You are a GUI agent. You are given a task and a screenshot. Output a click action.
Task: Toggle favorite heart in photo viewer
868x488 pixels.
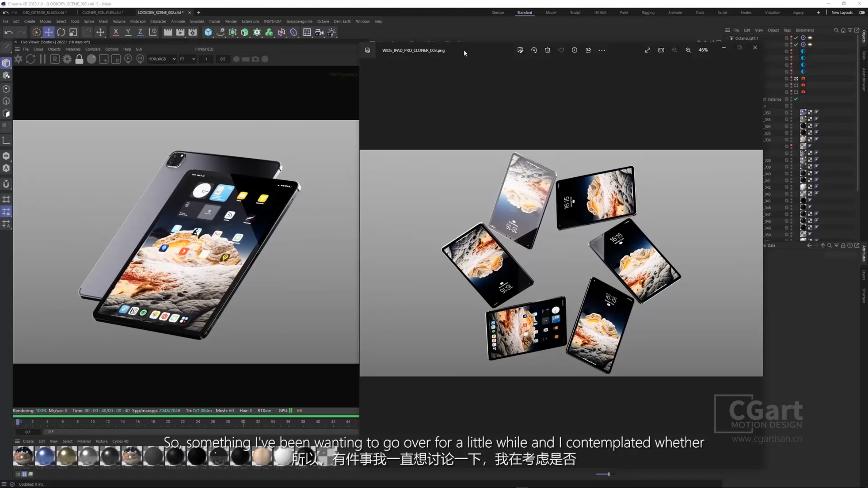point(561,50)
